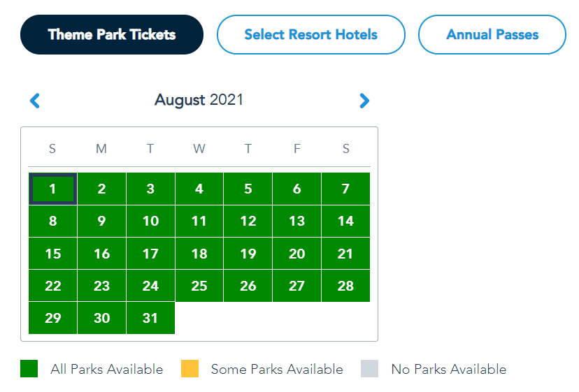Pick August 7 on the calendar
579x392 pixels.
click(x=345, y=189)
